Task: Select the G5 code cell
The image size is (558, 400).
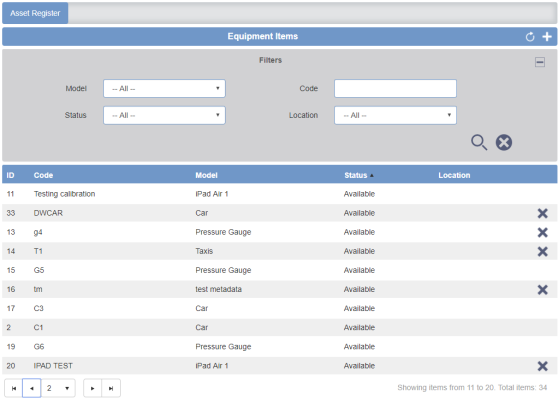Action: (39, 270)
